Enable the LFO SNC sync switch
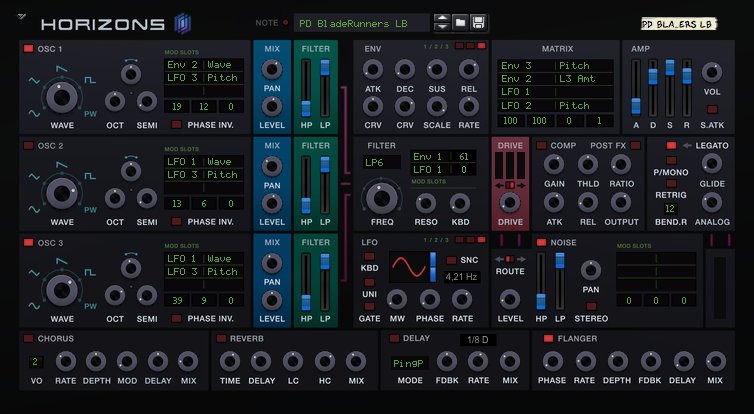 point(451,260)
